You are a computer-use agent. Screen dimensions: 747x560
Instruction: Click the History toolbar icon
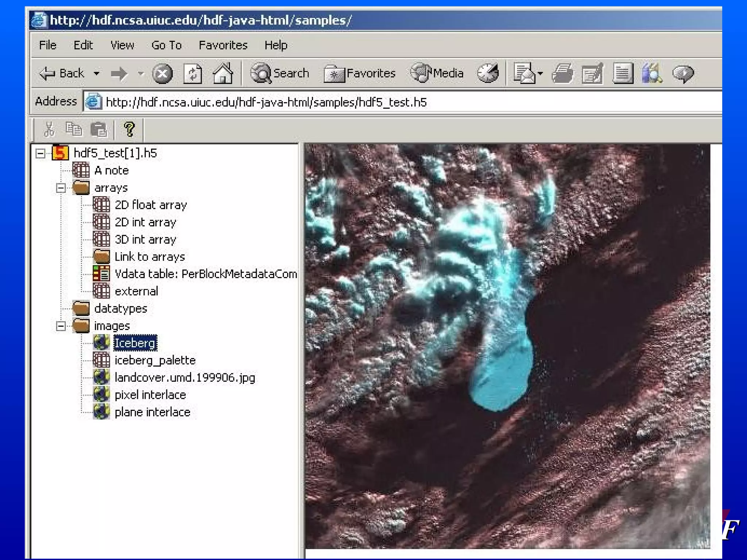pos(488,73)
